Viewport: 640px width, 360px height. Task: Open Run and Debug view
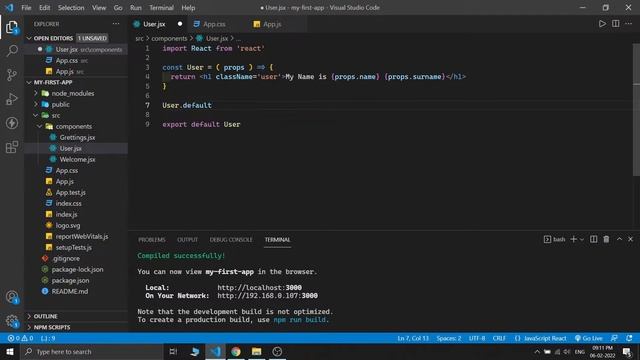point(12,99)
